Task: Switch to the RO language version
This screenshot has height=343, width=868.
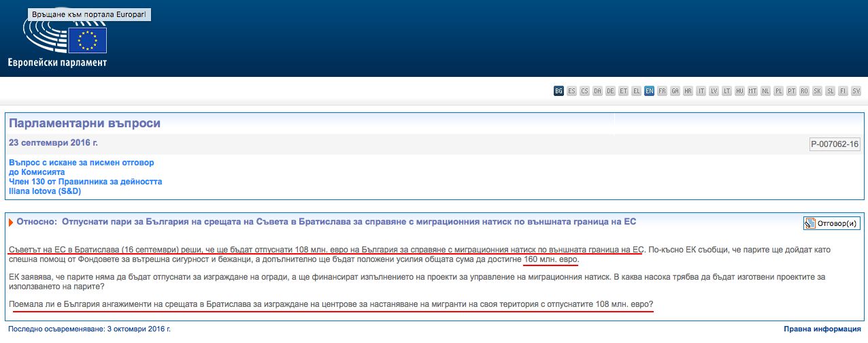Action: (804, 91)
